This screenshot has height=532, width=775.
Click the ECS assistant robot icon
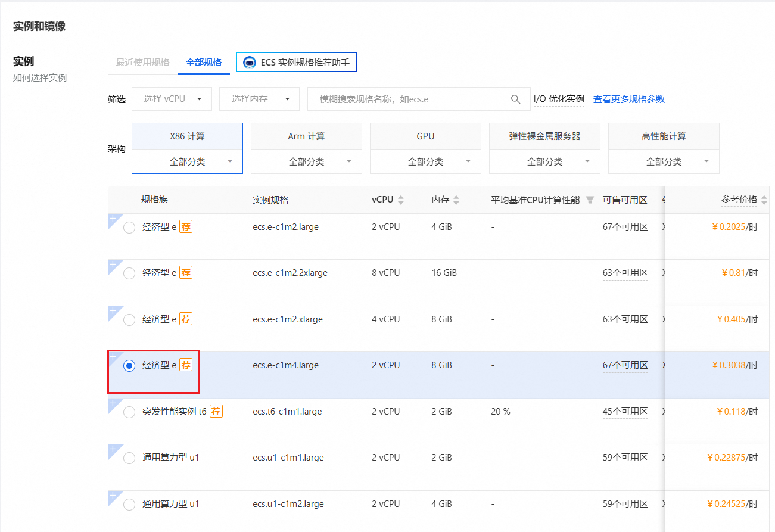[250, 62]
